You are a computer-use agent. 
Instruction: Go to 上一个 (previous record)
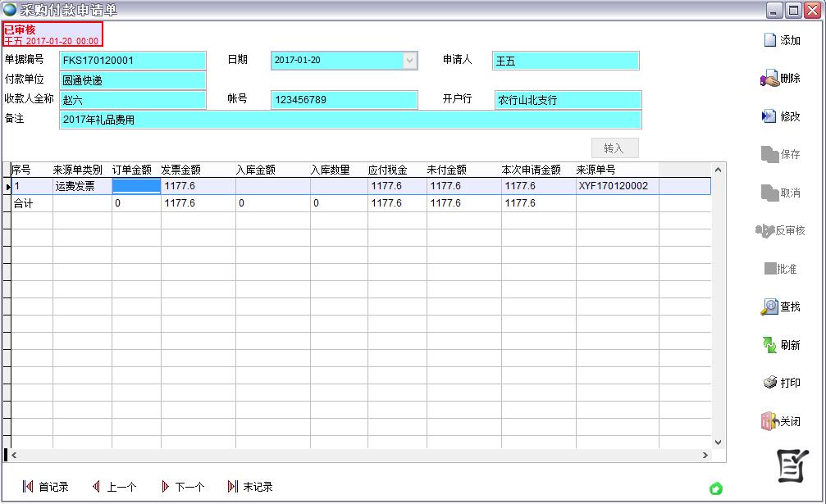tap(114, 487)
